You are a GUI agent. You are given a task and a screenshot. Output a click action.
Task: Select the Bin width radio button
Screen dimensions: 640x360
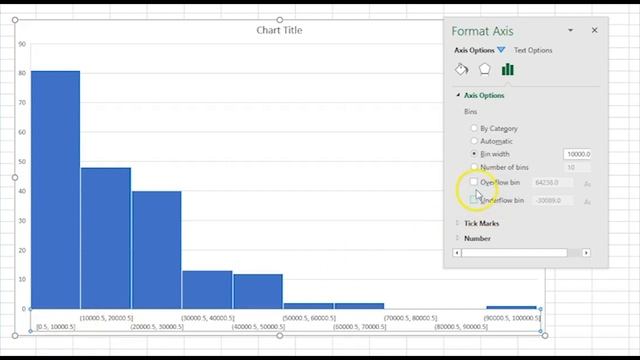(474, 154)
